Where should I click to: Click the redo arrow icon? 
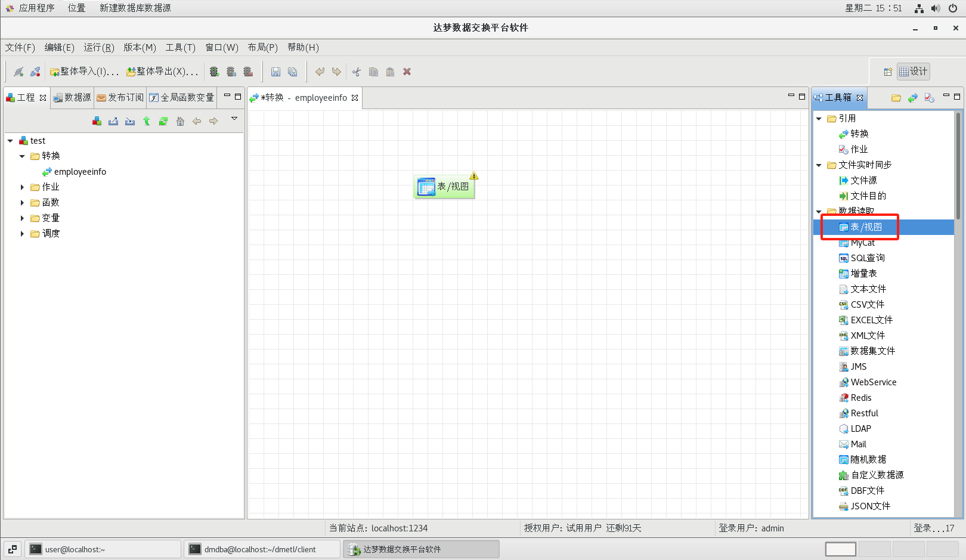tap(337, 72)
